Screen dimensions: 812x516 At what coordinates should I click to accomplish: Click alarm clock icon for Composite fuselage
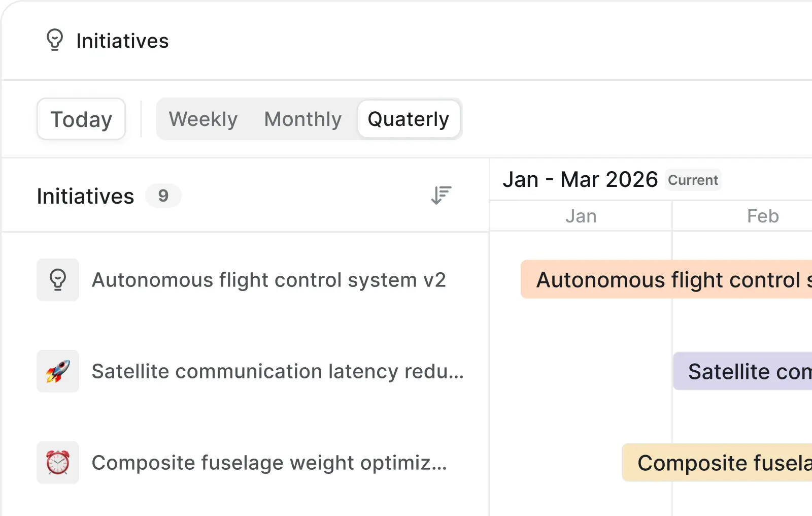tap(58, 463)
